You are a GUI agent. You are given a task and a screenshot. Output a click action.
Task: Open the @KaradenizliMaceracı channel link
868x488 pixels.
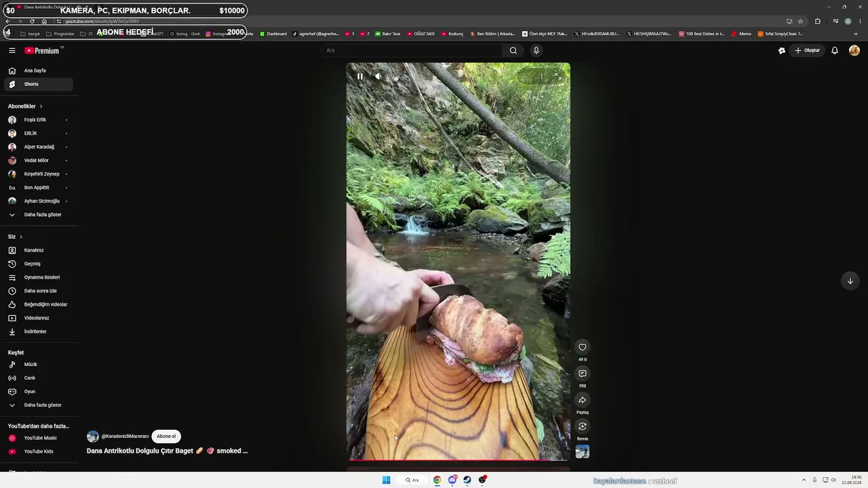[x=125, y=436]
